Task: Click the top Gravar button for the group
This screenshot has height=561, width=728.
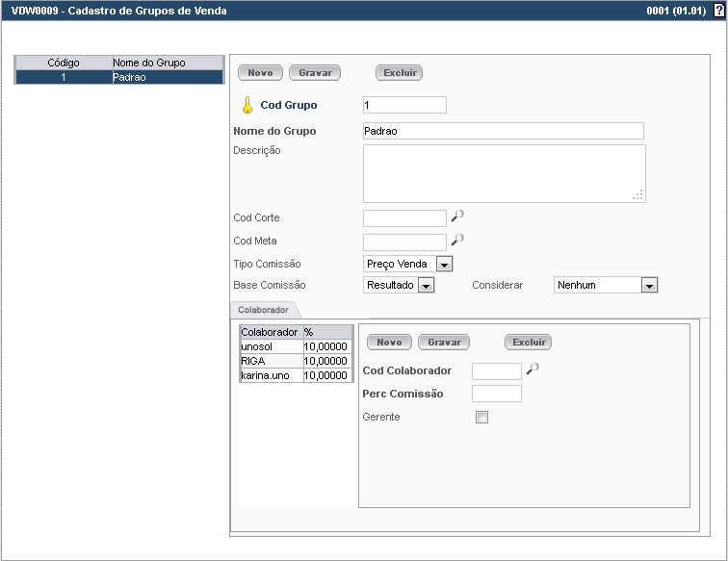Action: [x=315, y=73]
